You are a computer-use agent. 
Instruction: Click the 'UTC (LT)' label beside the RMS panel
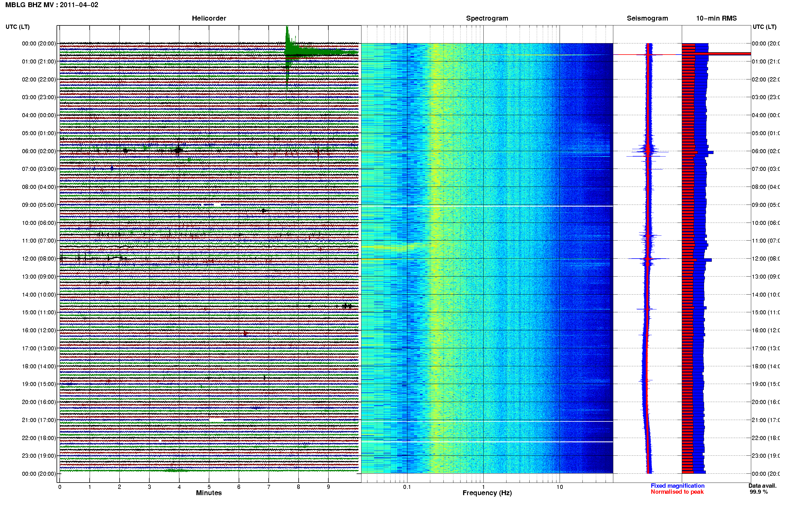click(x=764, y=27)
